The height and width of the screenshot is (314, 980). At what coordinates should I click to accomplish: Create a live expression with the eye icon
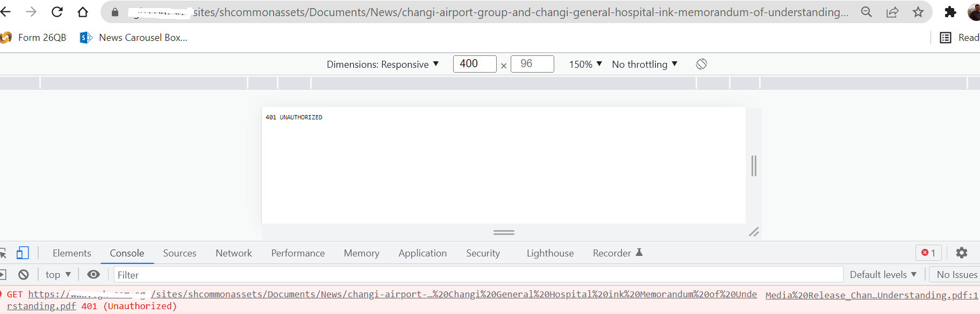point(94,274)
